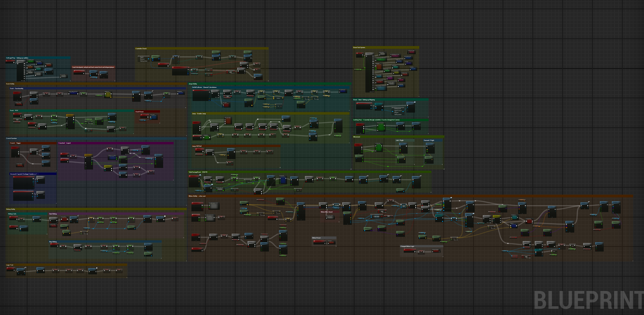Select the Sliding Ability comment header
The height and width of the screenshot is (315, 644).
tap(11, 209)
